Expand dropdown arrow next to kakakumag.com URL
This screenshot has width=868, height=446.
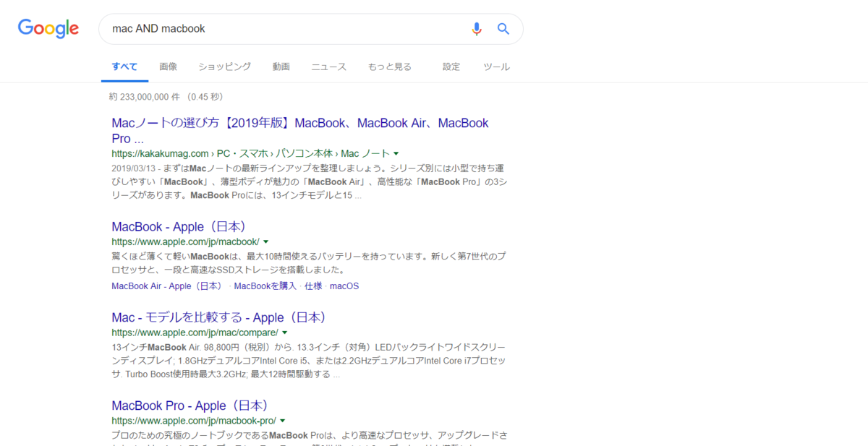[x=396, y=153]
